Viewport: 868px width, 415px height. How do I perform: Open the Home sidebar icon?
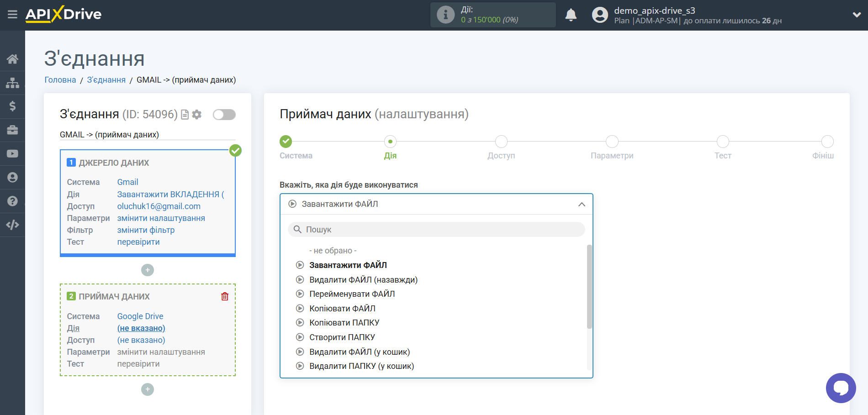[12, 59]
